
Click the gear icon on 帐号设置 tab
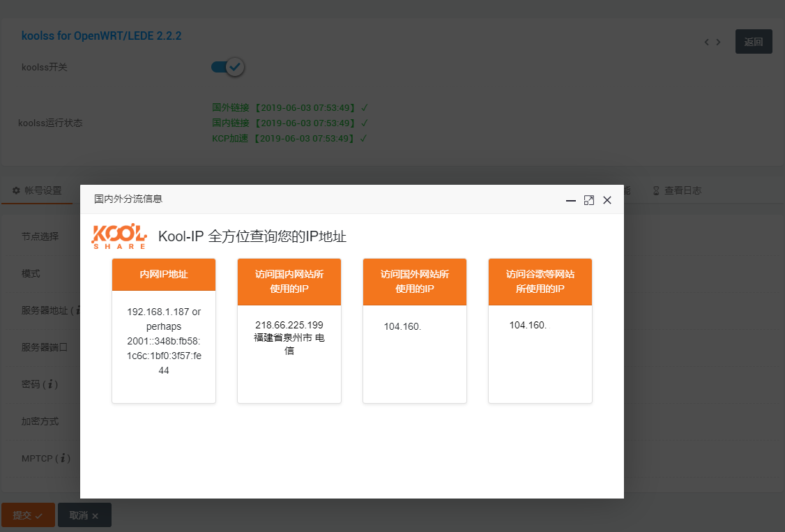16,190
